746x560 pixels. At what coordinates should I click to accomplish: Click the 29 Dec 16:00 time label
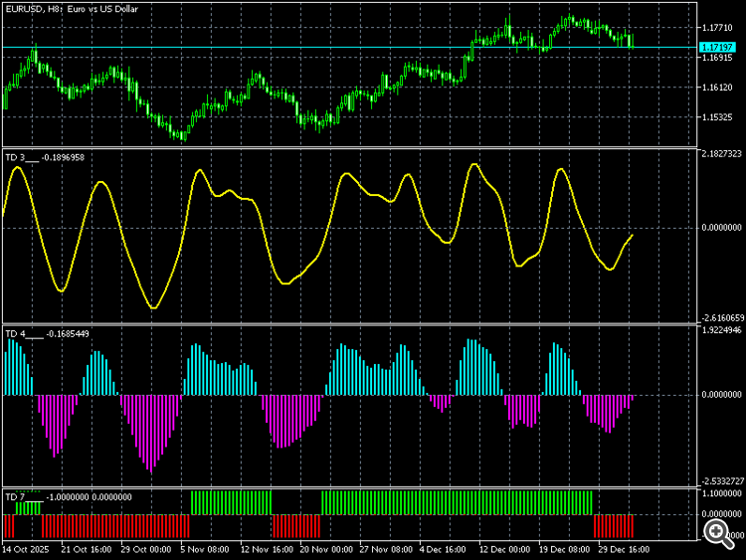[x=624, y=549]
